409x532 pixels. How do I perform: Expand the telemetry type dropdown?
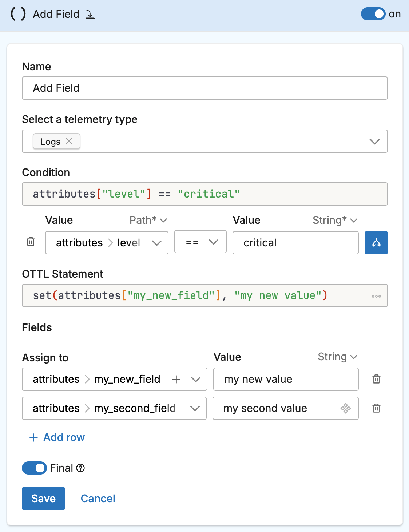coord(374,141)
